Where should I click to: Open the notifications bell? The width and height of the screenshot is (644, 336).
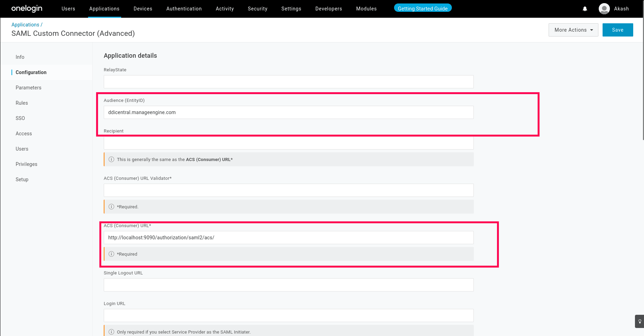(x=585, y=9)
